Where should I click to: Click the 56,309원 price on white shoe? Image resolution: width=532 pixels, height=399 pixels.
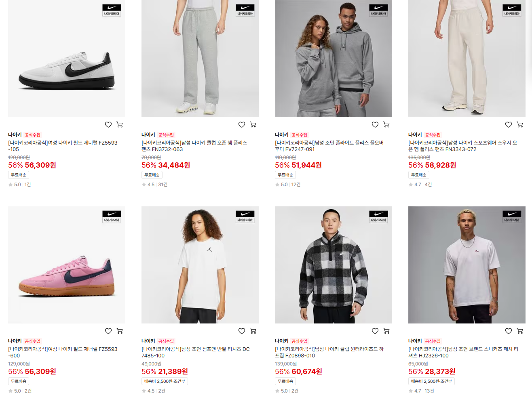point(40,165)
